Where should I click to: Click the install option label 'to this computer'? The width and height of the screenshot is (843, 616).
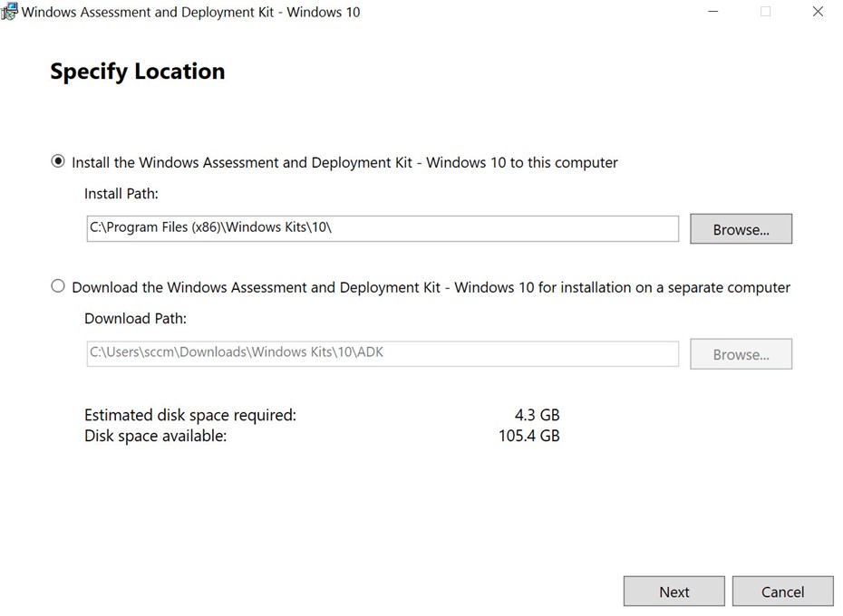(564, 163)
